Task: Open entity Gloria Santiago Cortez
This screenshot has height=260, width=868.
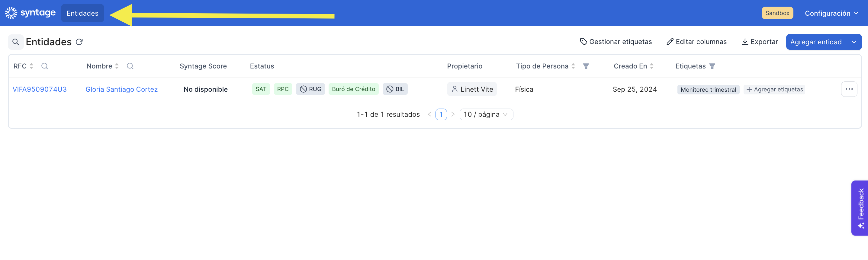Action: (121, 89)
